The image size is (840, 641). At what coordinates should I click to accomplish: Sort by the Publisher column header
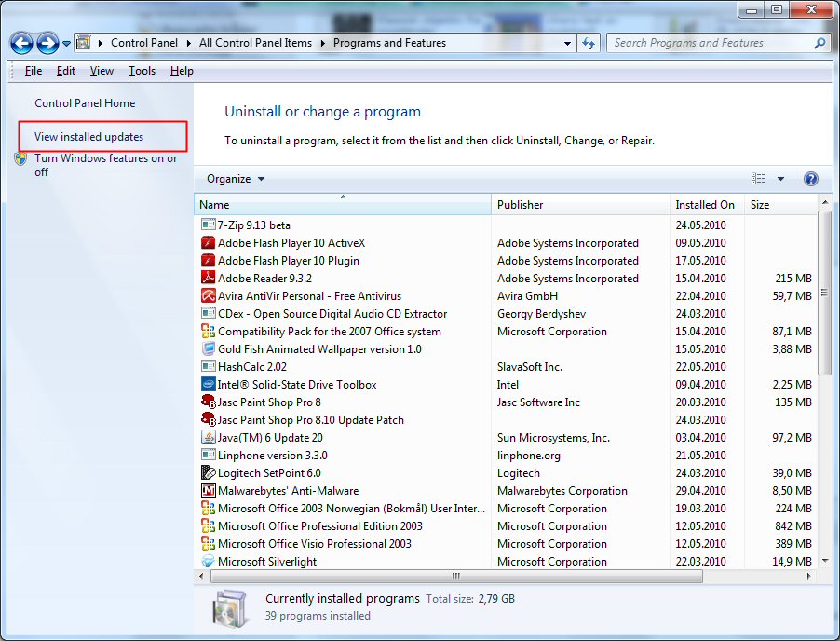[580, 204]
